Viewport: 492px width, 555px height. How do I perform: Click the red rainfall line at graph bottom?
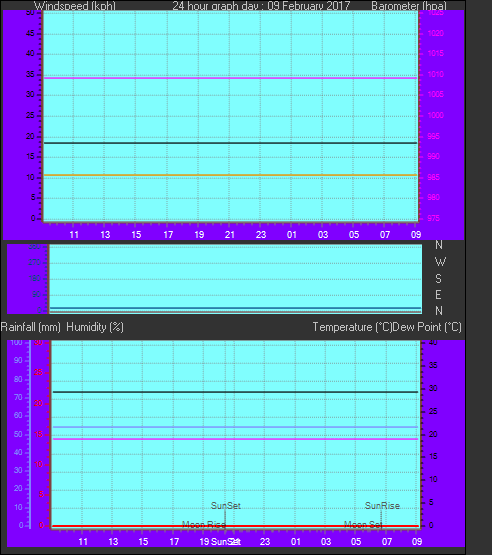[x=235, y=526]
